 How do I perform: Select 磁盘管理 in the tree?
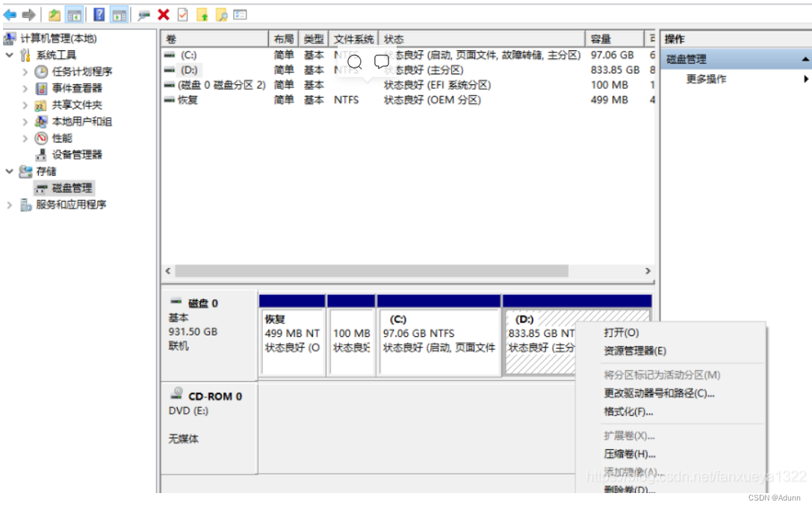[72, 188]
